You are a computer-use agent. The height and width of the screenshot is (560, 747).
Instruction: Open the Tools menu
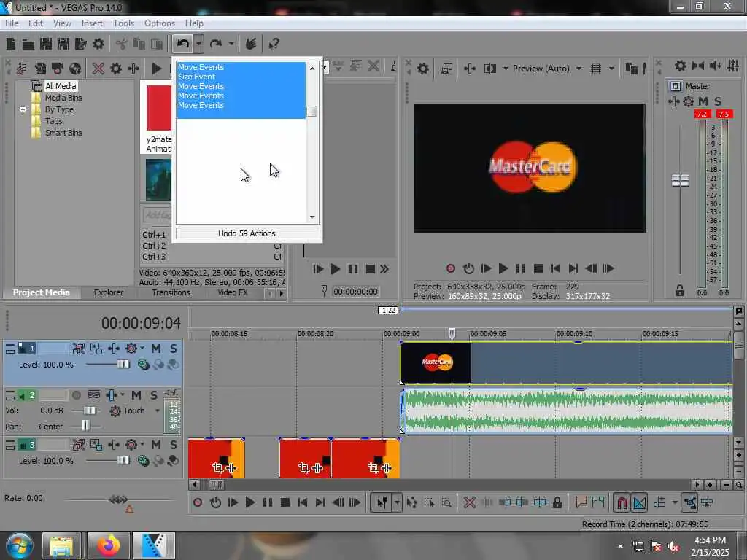[x=123, y=23]
